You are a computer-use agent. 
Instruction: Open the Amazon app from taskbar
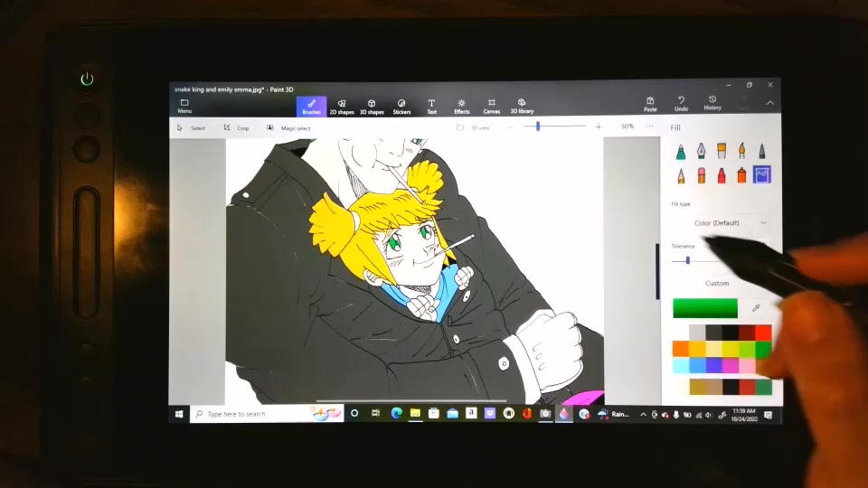[x=471, y=413]
